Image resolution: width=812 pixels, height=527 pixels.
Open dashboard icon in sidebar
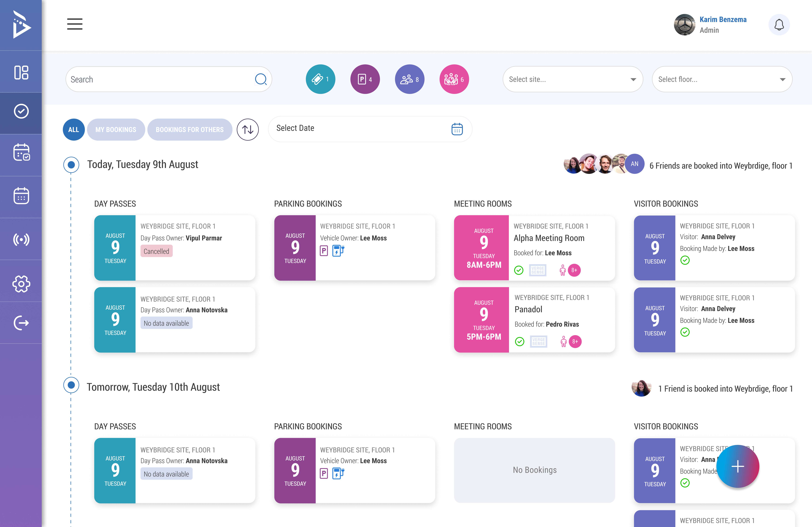coord(21,72)
